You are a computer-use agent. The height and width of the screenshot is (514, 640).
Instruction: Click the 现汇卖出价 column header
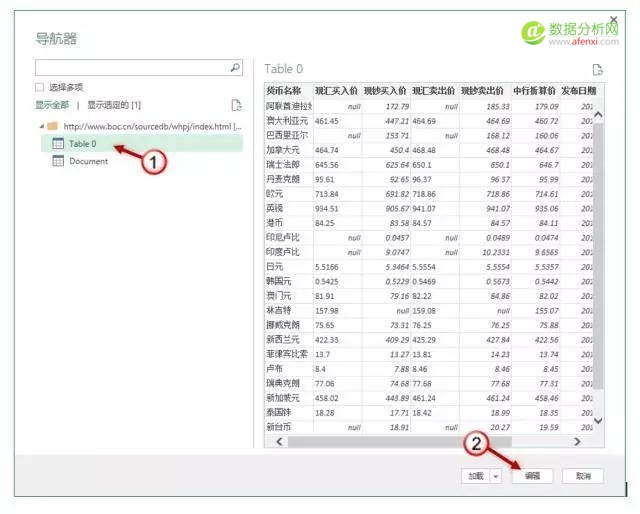tap(435, 91)
